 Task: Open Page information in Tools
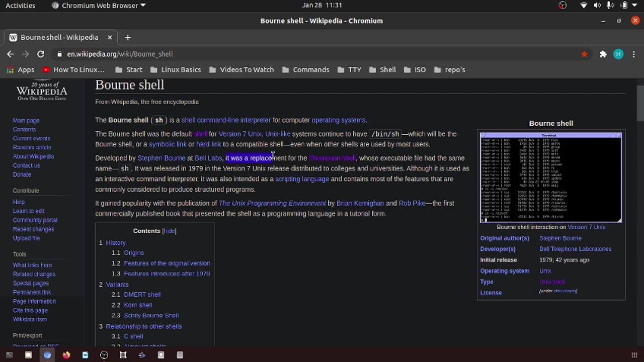tap(34, 301)
